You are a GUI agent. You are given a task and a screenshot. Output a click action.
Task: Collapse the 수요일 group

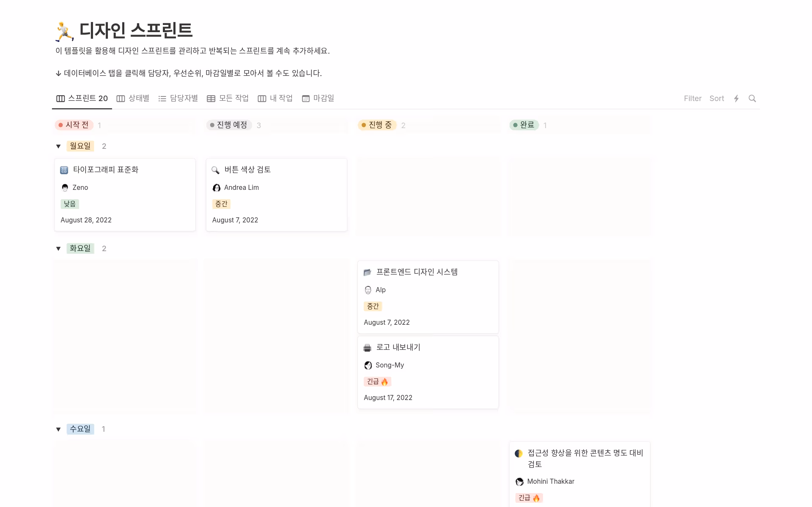58,429
